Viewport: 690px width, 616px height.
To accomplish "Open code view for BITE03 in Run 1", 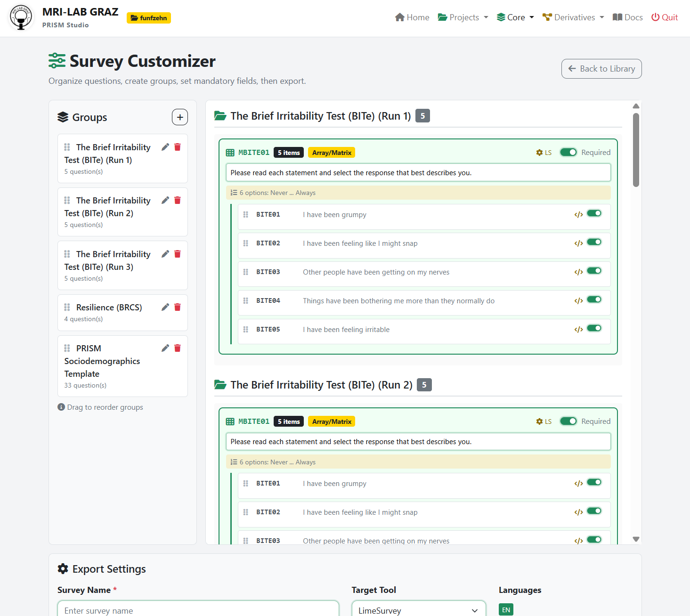I will 578,272.
